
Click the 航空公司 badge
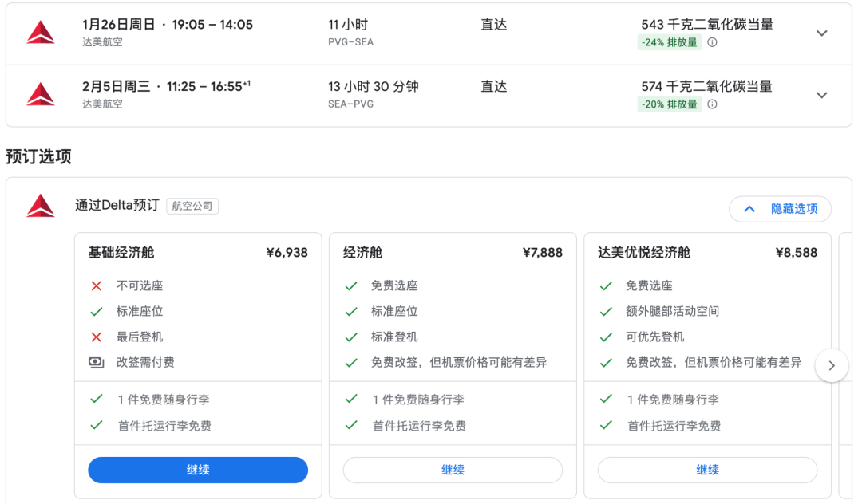(x=192, y=206)
